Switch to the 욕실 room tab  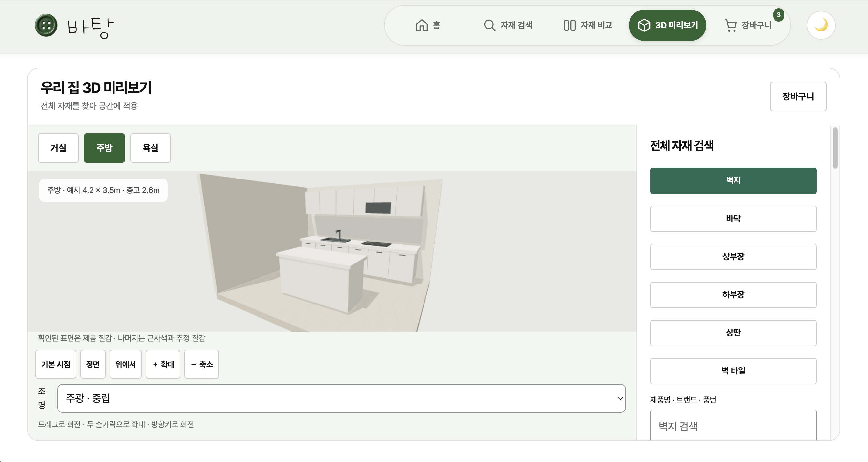(151, 148)
